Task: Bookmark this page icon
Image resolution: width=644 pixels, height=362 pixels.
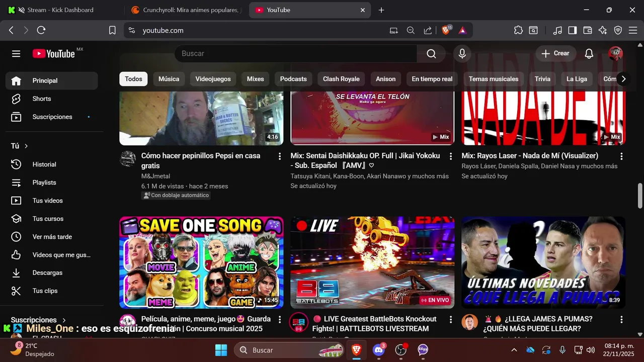Action: pyautogui.click(x=112, y=30)
